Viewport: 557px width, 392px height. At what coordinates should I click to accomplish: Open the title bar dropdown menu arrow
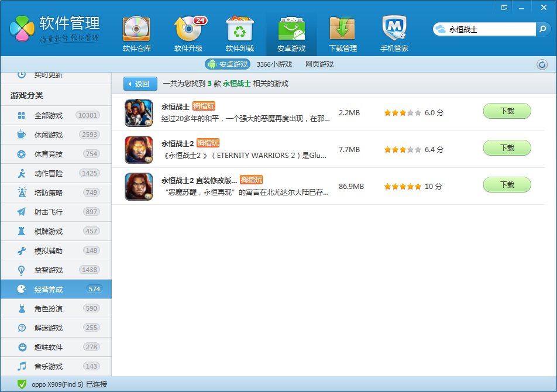tap(504, 7)
